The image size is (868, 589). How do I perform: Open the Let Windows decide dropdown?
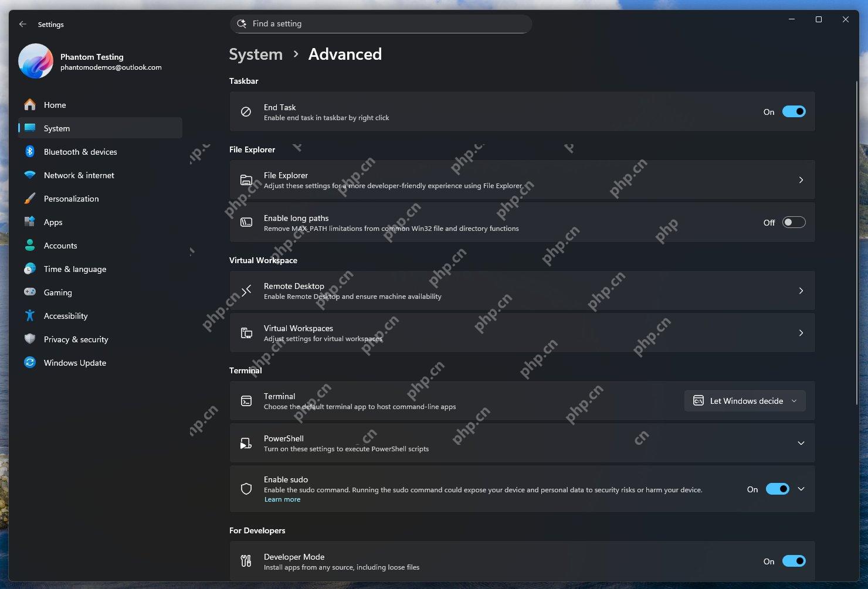[745, 401]
